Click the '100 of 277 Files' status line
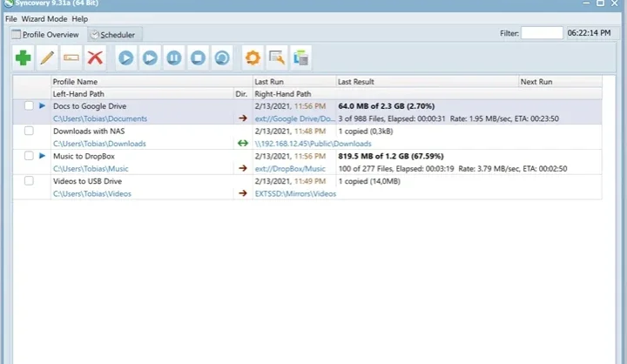Image resolution: width=627 pixels, height=364 pixels. click(452, 168)
